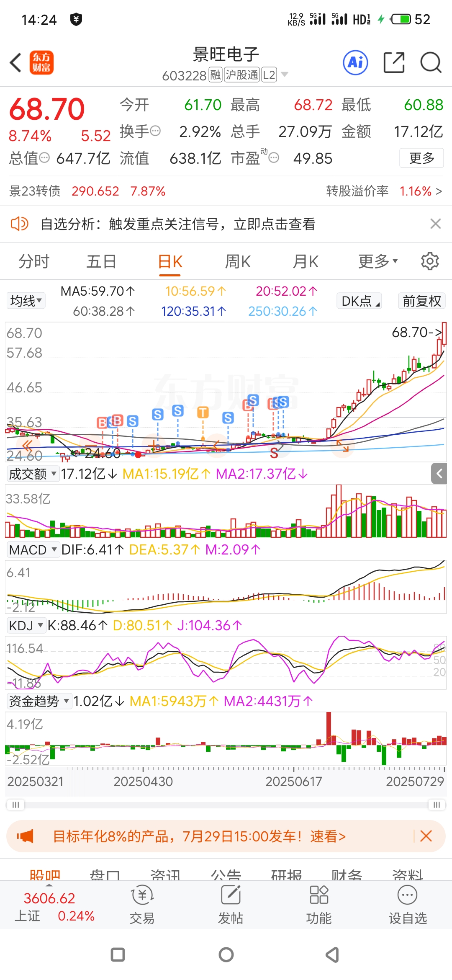Close the 目标年化8% promotion banner
The image size is (452, 980).
tap(426, 836)
